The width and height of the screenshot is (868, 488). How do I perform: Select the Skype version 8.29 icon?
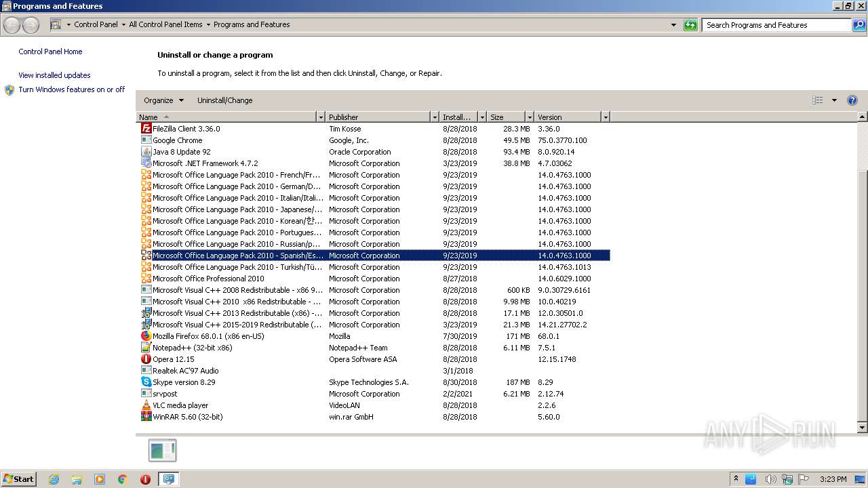point(146,382)
